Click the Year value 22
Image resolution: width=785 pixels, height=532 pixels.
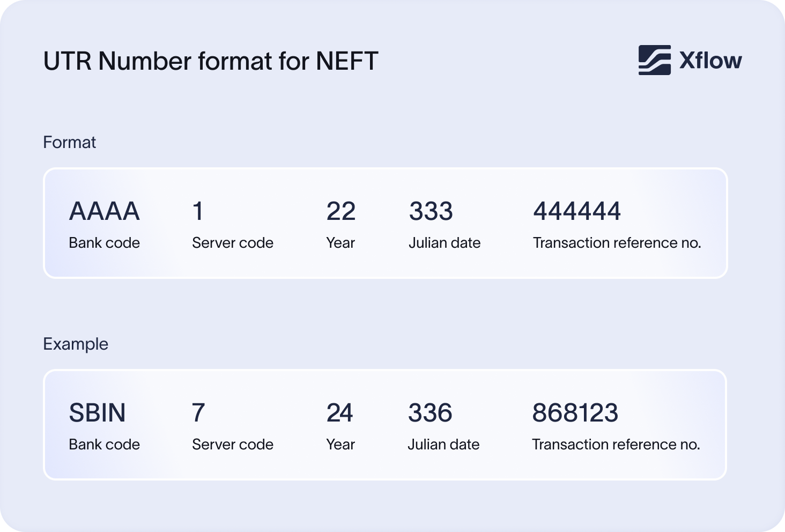pos(340,211)
